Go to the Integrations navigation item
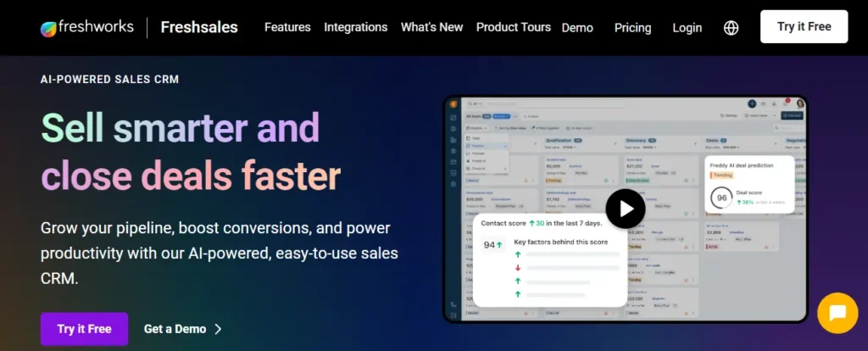 (x=355, y=27)
